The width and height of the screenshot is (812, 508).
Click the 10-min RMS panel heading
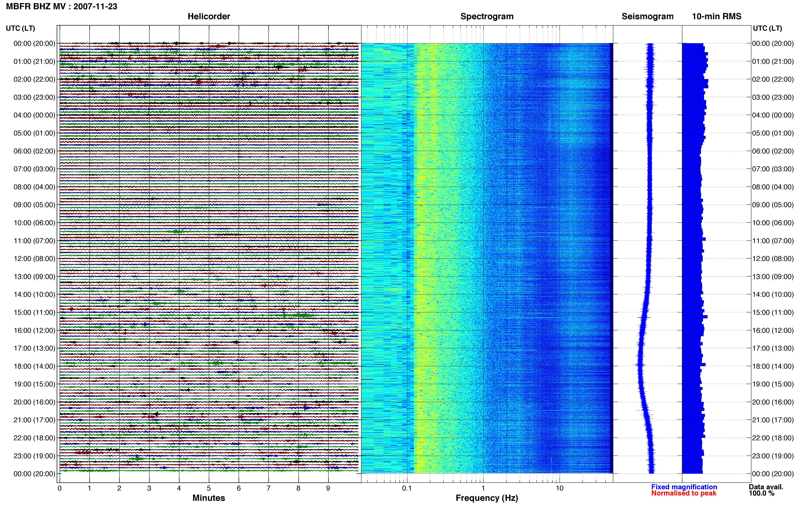(x=717, y=16)
